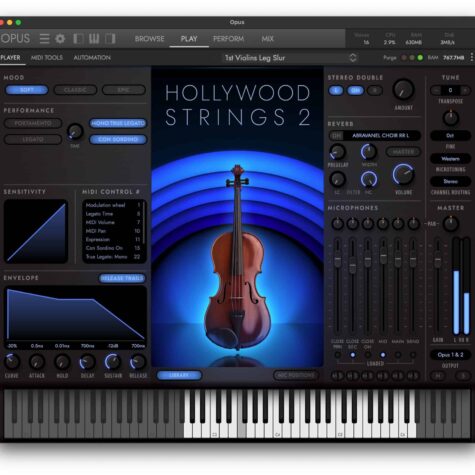Adjust the Mid microphone pan knob
475x475 pixels.
[383, 223]
